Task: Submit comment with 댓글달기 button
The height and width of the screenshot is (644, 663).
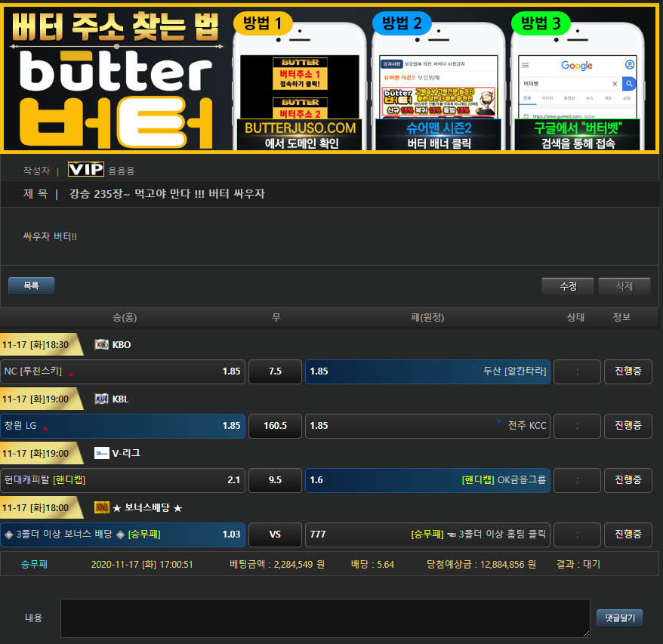Action: 619,618
